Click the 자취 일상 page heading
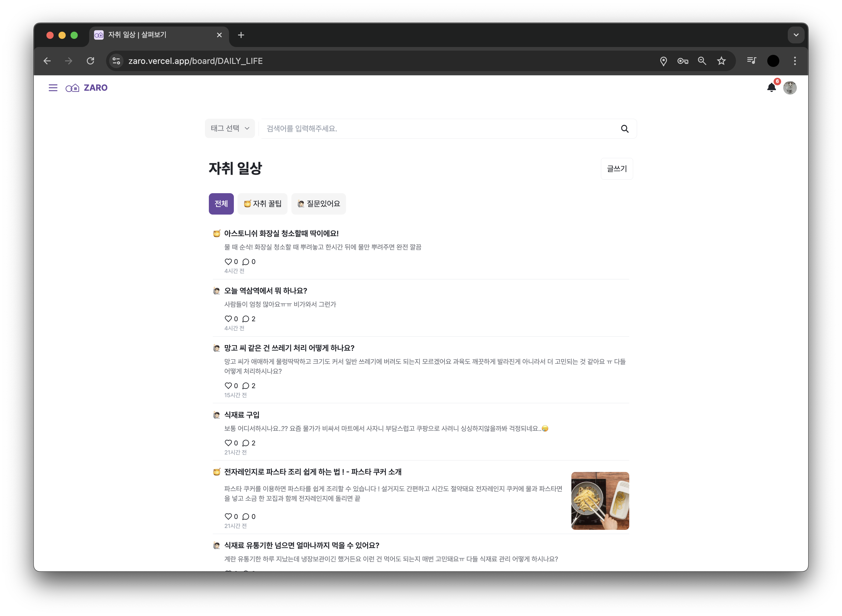This screenshot has height=616, width=842. click(235, 168)
